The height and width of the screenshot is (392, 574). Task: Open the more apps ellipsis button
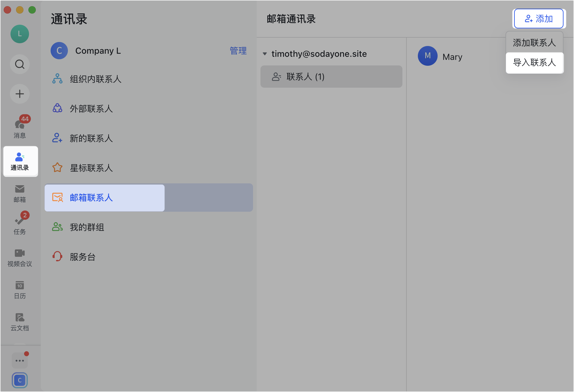pyautogui.click(x=20, y=361)
